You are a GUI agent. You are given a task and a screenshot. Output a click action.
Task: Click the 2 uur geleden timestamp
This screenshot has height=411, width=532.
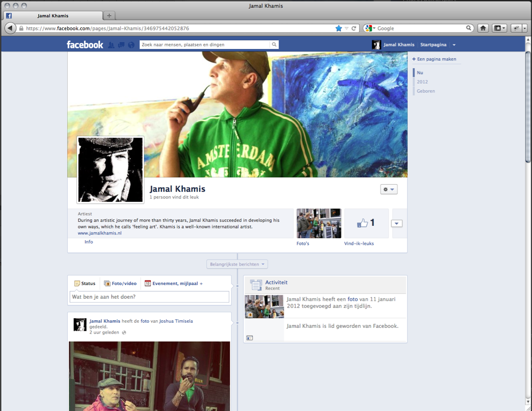104,332
